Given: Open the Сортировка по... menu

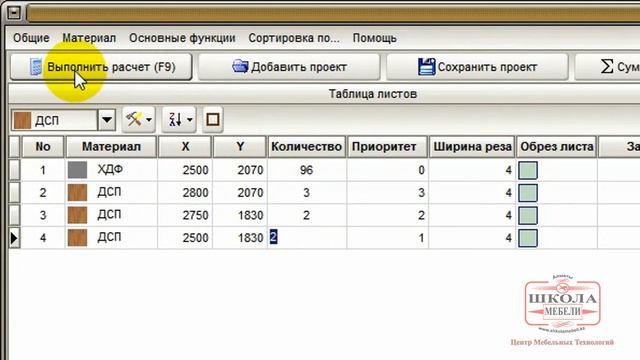Looking at the screenshot, I should [294, 38].
